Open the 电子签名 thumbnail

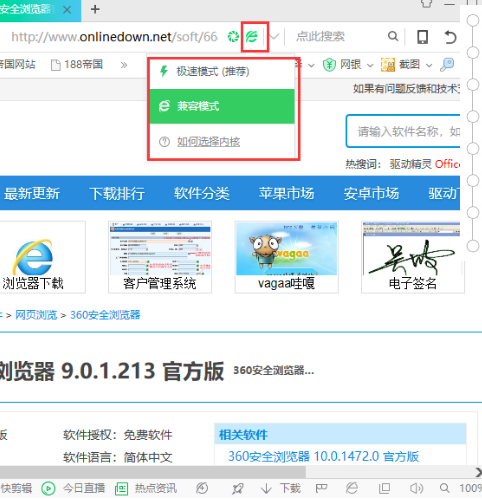(x=413, y=257)
